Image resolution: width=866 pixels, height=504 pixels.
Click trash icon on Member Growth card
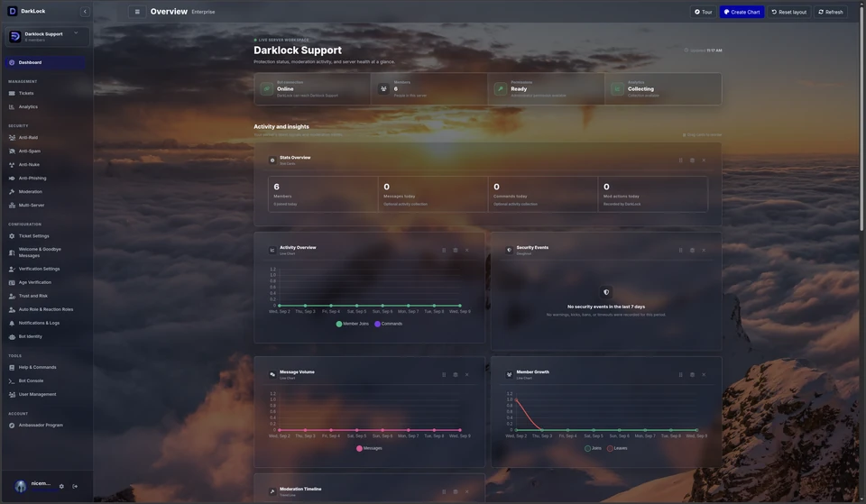pyautogui.click(x=692, y=375)
